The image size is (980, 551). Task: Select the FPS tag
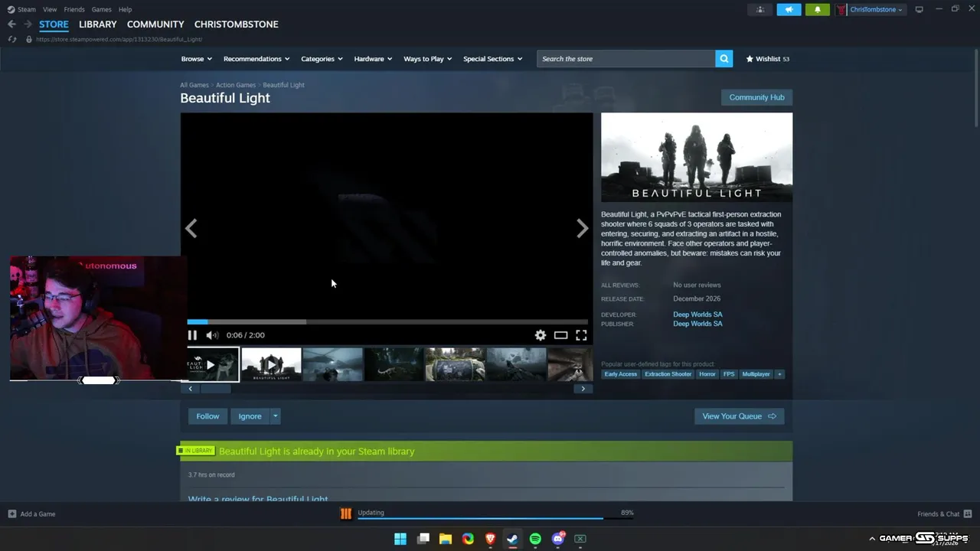(x=729, y=374)
